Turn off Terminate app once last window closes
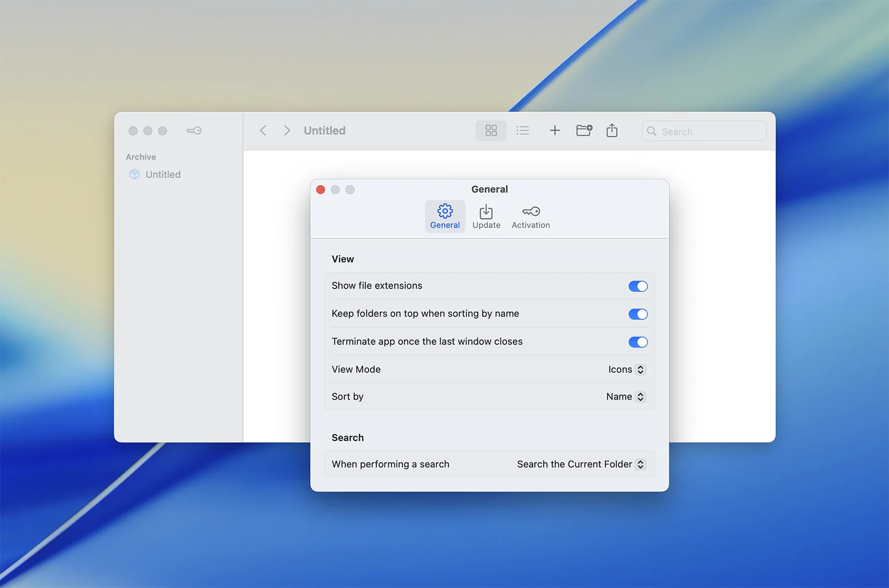Screen dimensions: 889x588 click(x=637, y=342)
